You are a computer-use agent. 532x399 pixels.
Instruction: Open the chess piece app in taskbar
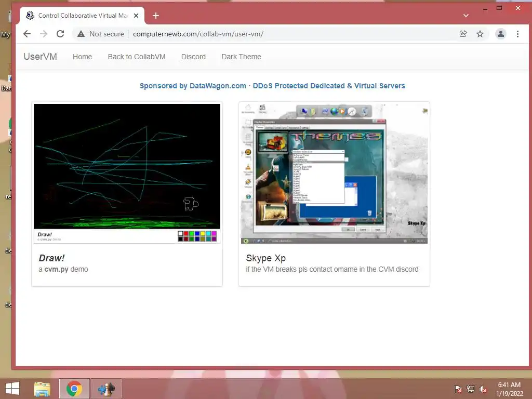(x=106, y=389)
